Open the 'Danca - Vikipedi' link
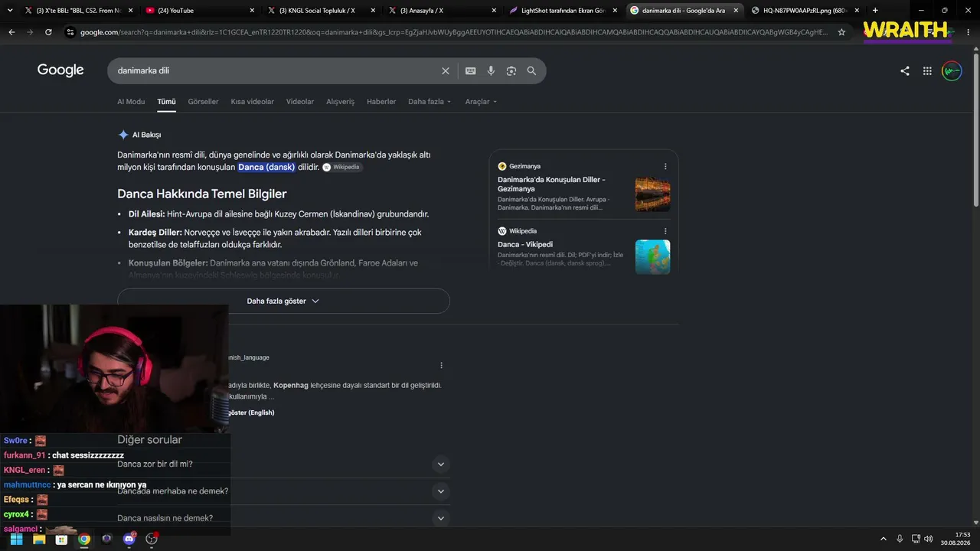The image size is (980, 551). click(x=525, y=245)
